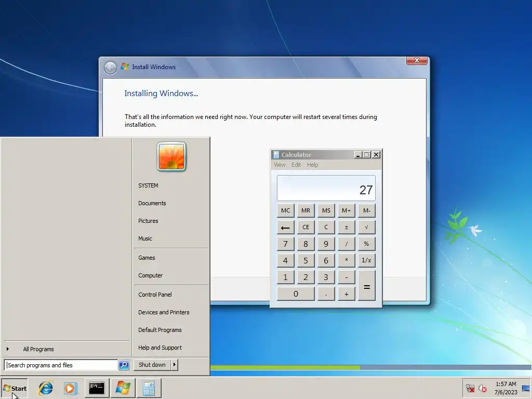This screenshot has width=532, height=399.
Task: Click digit 5 in Calculator
Action: (305, 261)
